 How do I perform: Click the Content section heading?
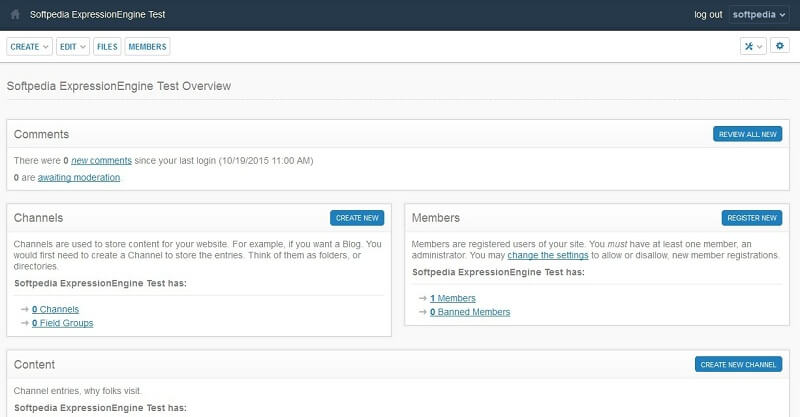coord(34,364)
